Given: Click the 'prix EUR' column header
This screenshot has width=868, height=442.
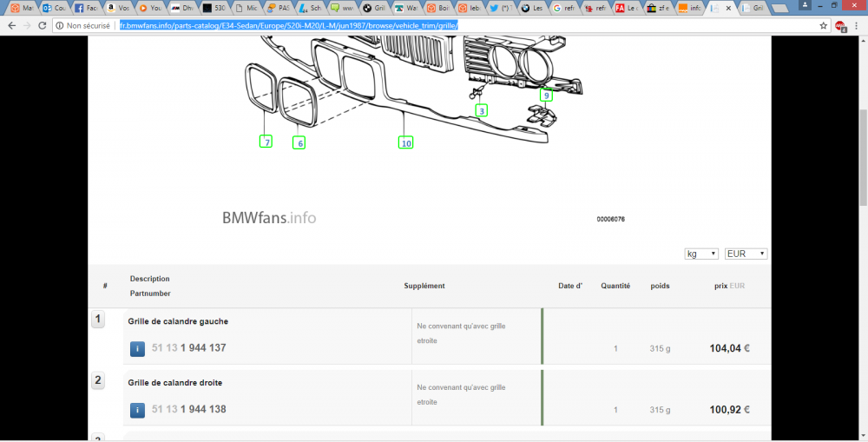Looking at the screenshot, I should [x=730, y=286].
